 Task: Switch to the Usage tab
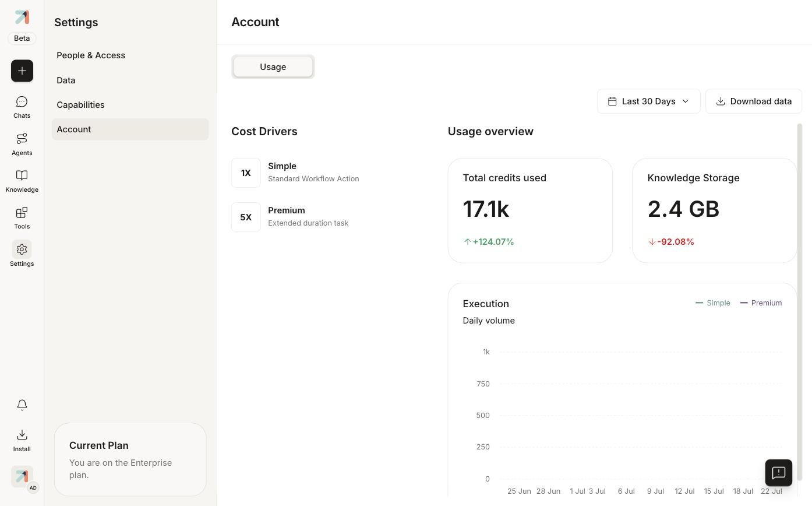click(x=273, y=66)
